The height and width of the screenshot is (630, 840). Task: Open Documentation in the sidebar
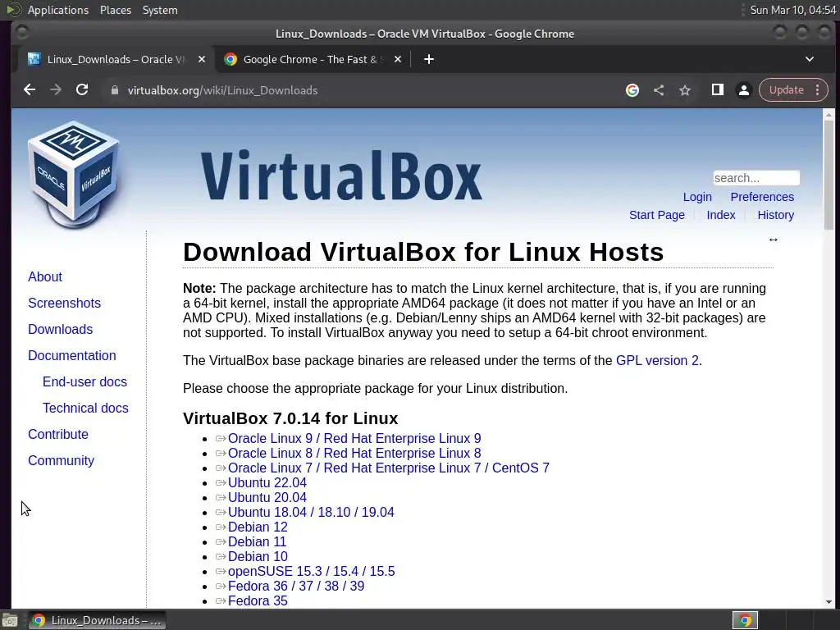point(72,356)
